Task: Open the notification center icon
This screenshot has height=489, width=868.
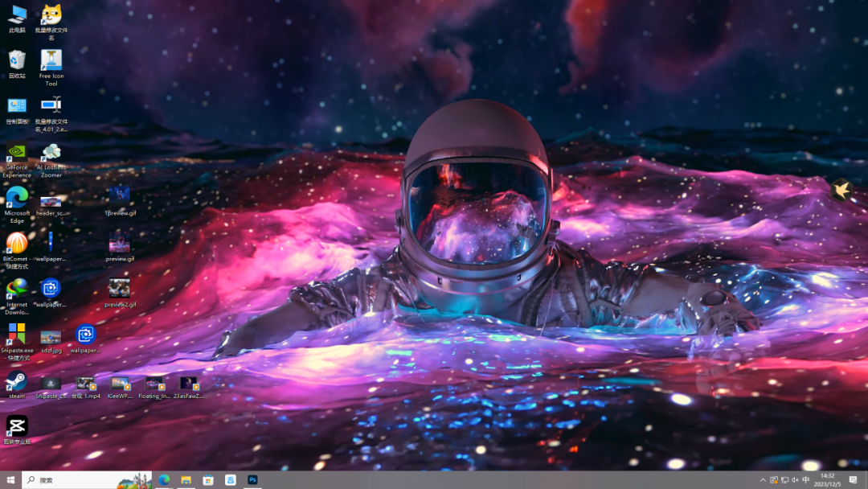Action: 853,480
